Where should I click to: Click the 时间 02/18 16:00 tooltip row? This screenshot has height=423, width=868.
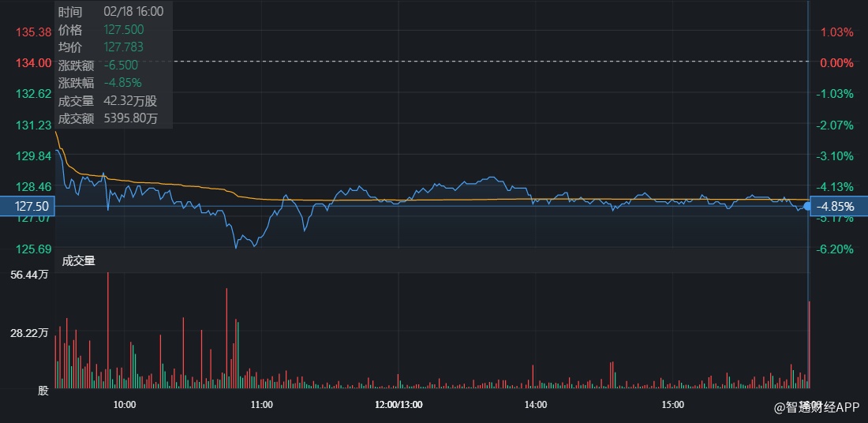click(110, 12)
